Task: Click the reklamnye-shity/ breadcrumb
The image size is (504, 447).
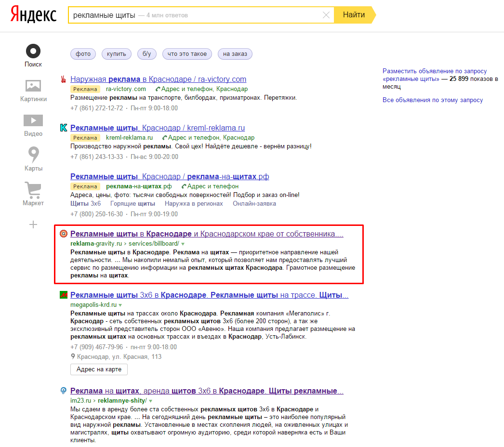Action: pyautogui.click(x=122, y=400)
